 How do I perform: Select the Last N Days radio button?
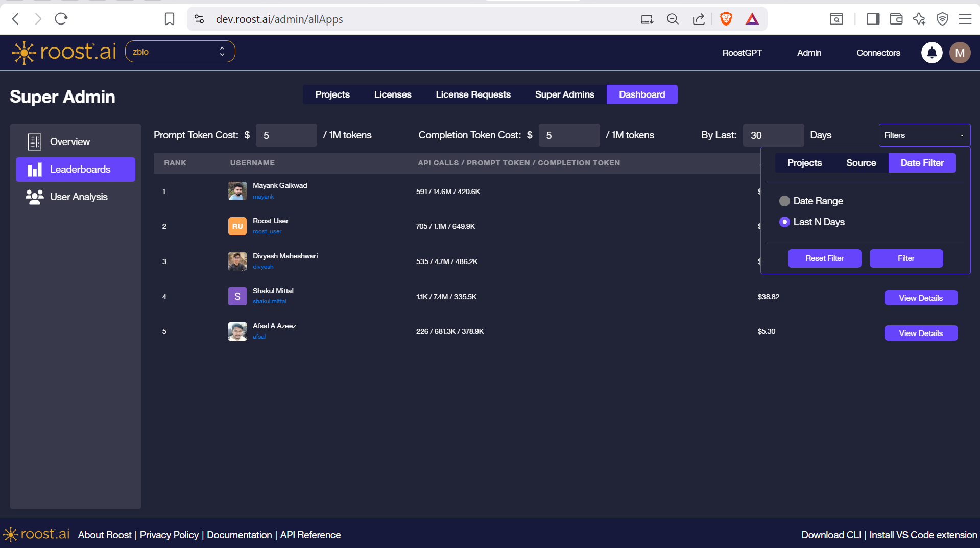coord(784,222)
